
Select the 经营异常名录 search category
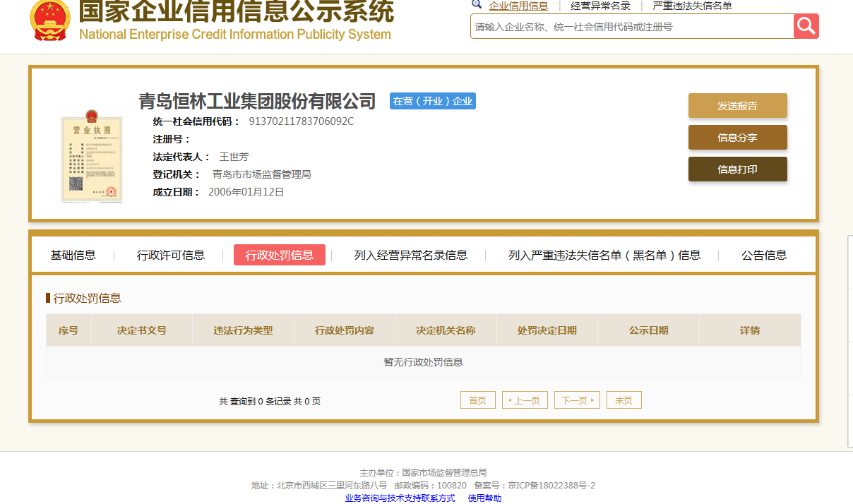pyautogui.click(x=600, y=6)
